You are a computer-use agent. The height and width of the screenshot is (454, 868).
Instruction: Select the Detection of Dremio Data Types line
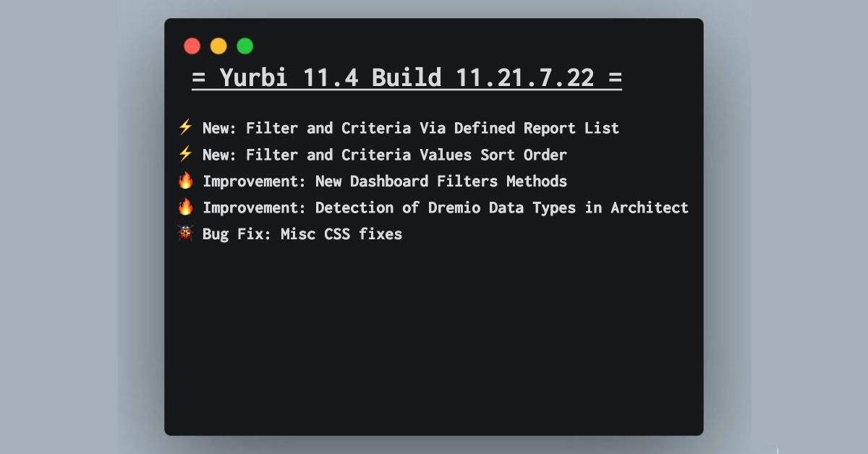coord(446,207)
